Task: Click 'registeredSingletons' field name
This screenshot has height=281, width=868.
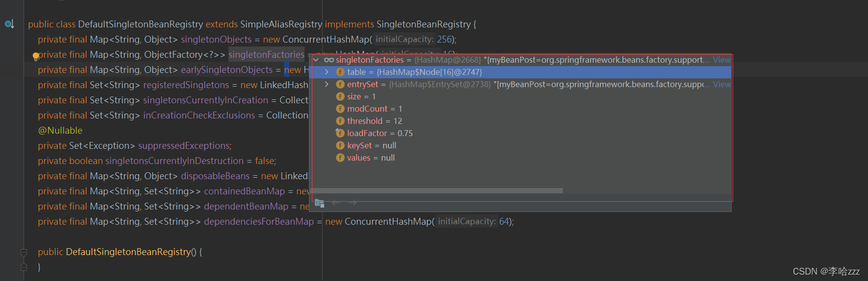Action: (186, 85)
